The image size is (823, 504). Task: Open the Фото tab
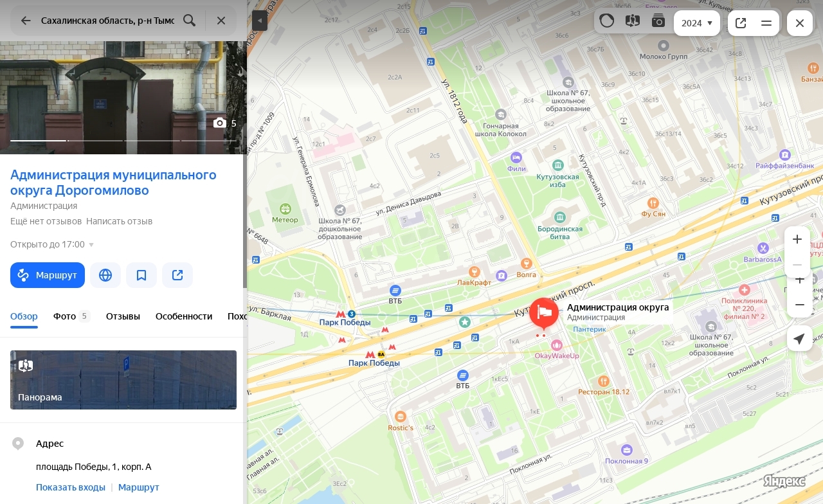(71, 316)
